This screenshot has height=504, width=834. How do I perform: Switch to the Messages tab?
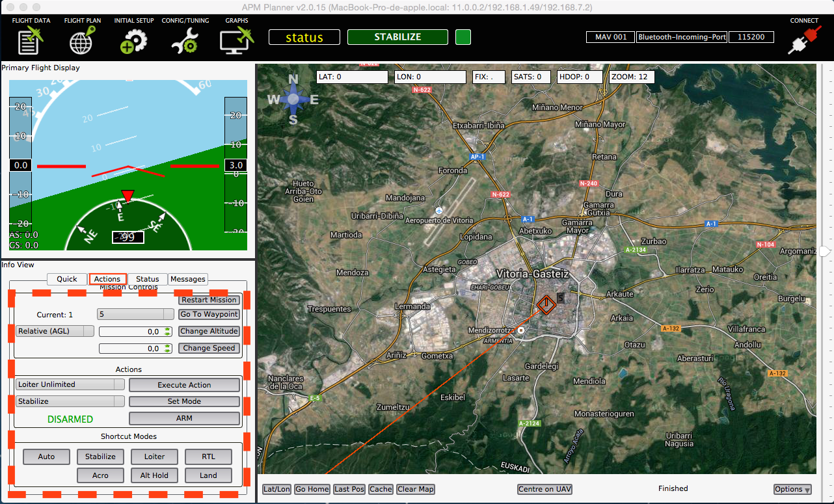point(188,279)
